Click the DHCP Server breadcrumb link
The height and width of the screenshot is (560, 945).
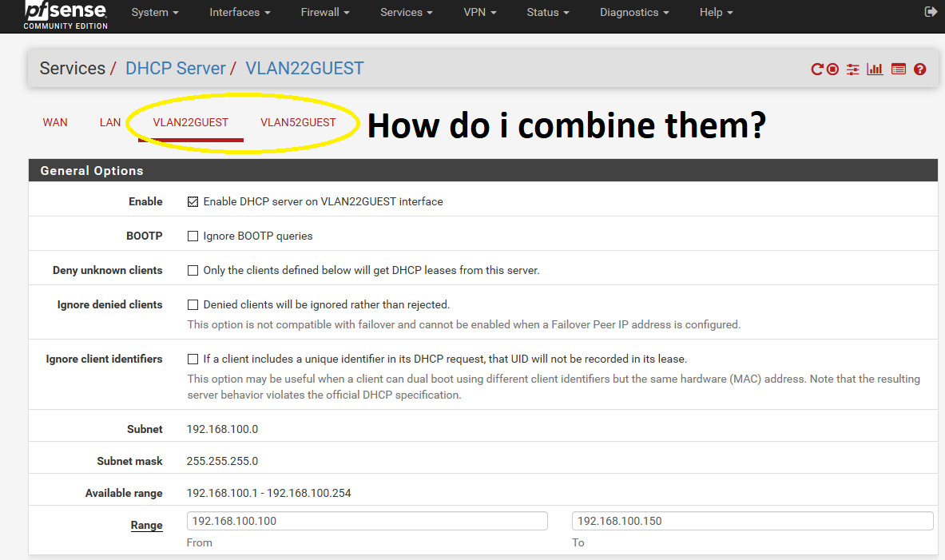tap(175, 69)
